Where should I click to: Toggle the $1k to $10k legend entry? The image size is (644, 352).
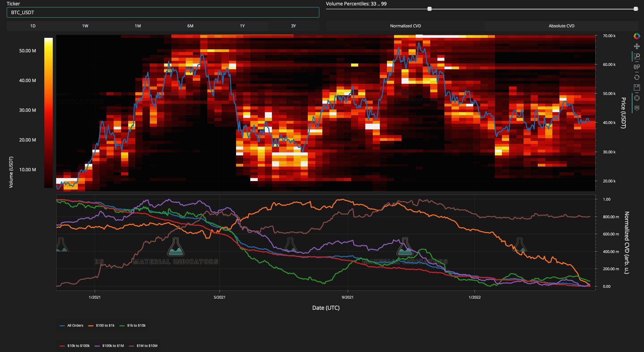click(x=133, y=326)
